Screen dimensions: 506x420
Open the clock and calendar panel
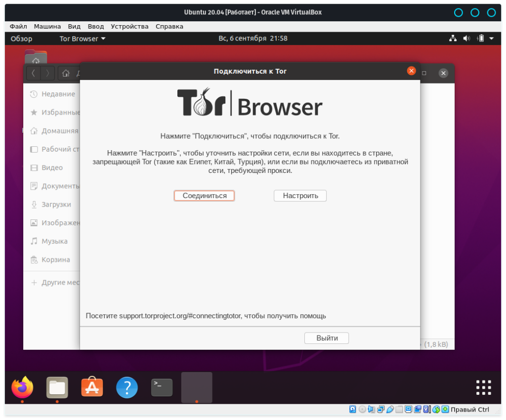253,39
